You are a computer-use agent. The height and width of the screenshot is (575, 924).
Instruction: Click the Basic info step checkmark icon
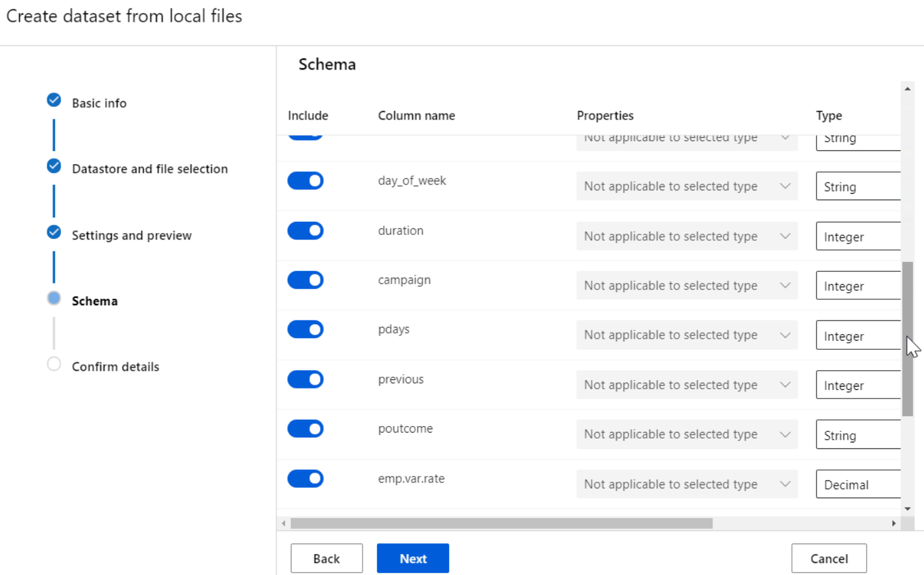(x=54, y=100)
